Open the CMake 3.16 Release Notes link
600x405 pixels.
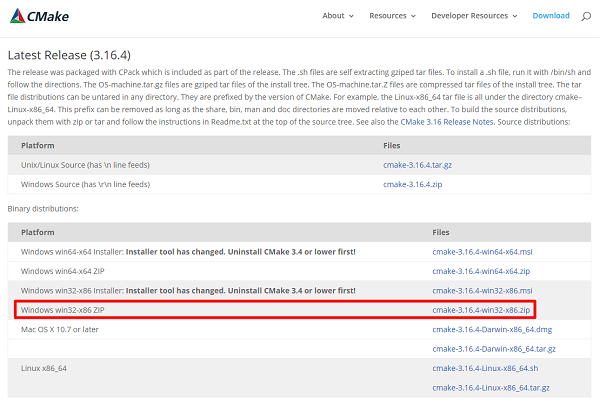pos(447,122)
